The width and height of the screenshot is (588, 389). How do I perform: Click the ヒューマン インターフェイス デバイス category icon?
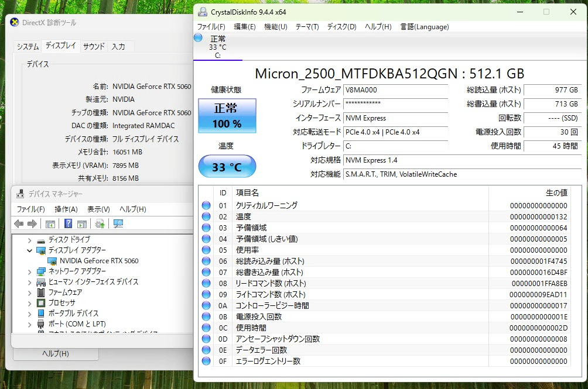41,281
